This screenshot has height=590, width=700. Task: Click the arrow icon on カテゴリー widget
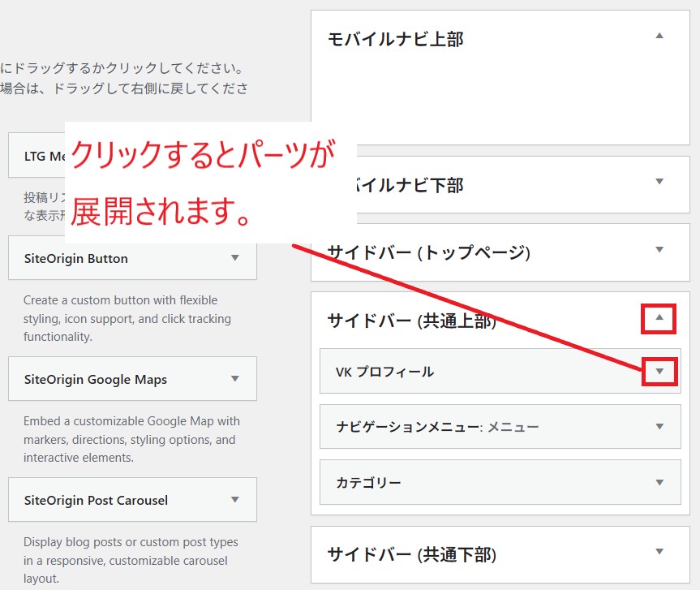(x=659, y=483)
